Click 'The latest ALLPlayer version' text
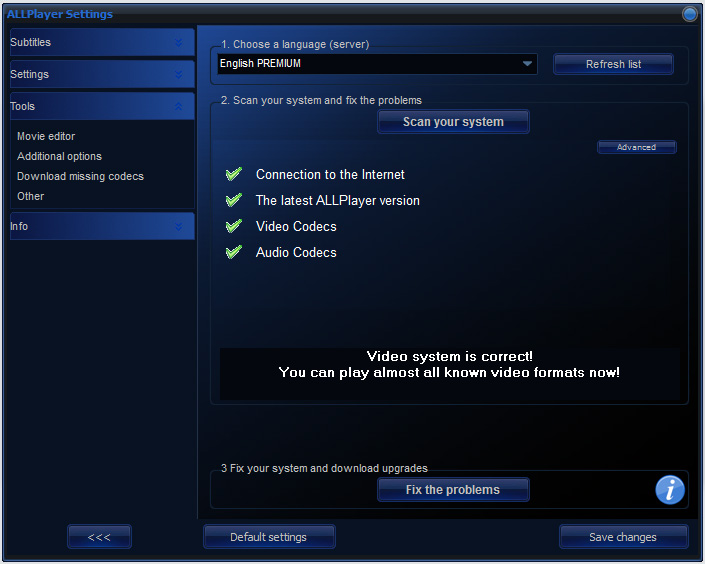Viewport: 705px width, 564px height. [338, 201]
